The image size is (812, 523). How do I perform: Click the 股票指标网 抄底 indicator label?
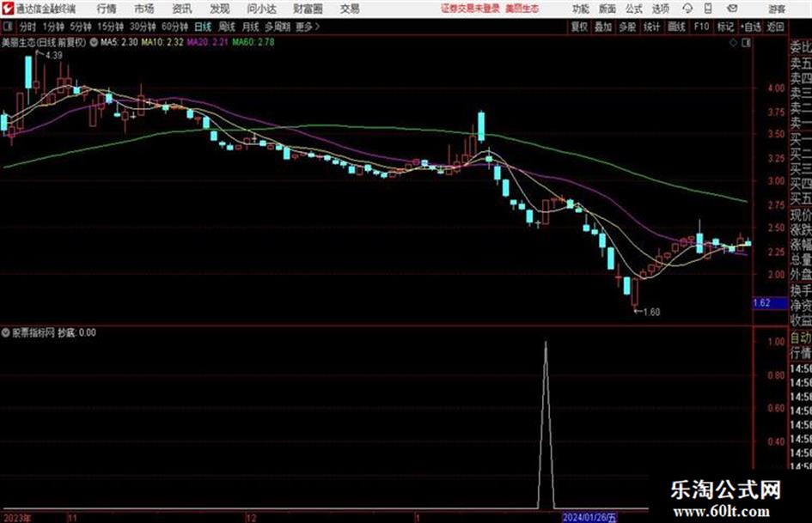(54, 332)
